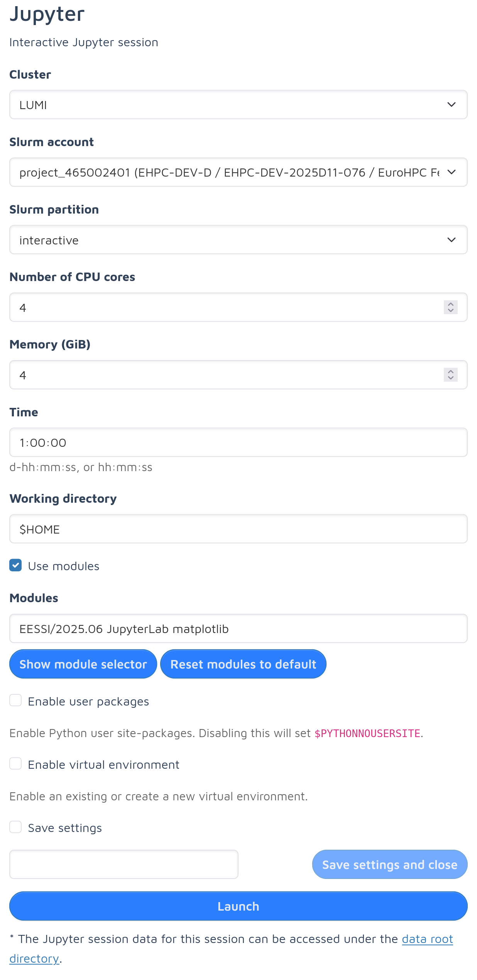Decrease the number of CPU cores
Image resolution: width=477 pixels, height=980 pixels.
coord(450,311)
